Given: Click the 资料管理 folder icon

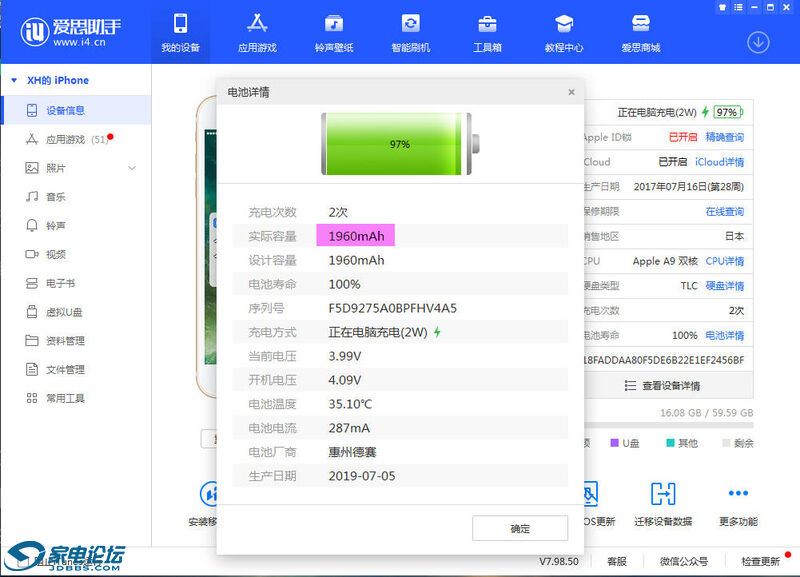Looking at the screenshot, I should coord(32,340).
